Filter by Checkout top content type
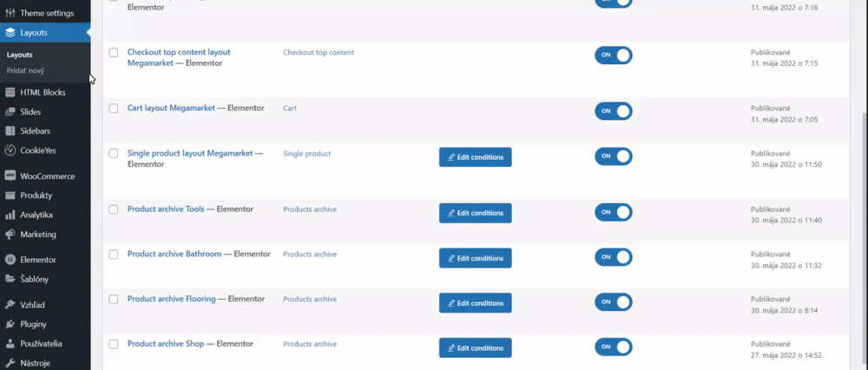Viewport: 868px width, 370px height. [x=319, y=53]
